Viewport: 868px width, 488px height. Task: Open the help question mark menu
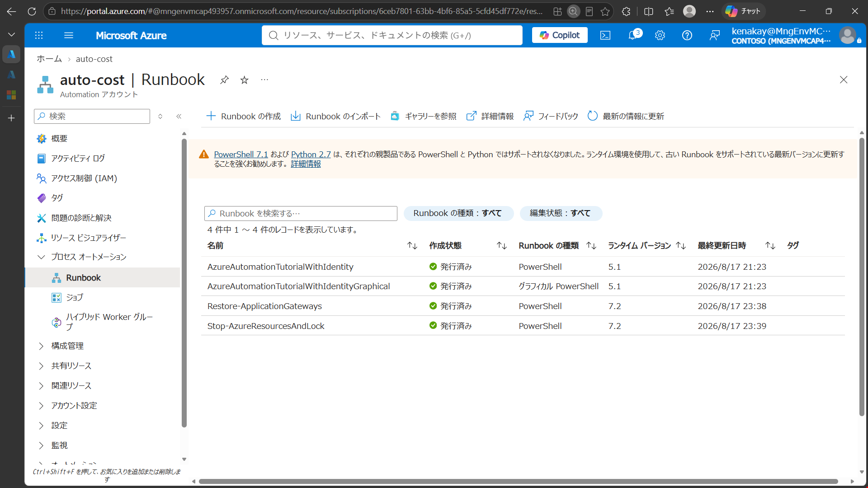pos(687,35)
